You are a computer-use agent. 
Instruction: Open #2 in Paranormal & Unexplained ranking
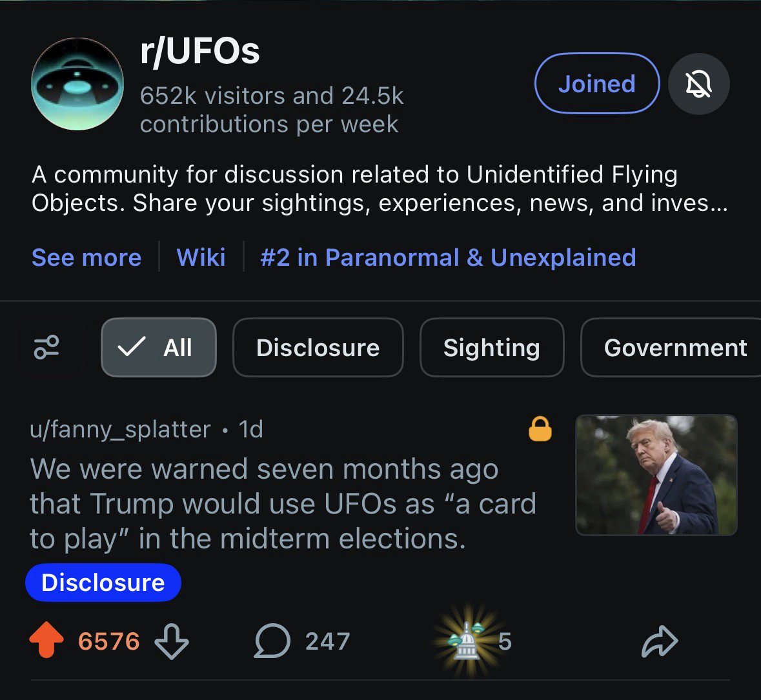tap(448, 257)
